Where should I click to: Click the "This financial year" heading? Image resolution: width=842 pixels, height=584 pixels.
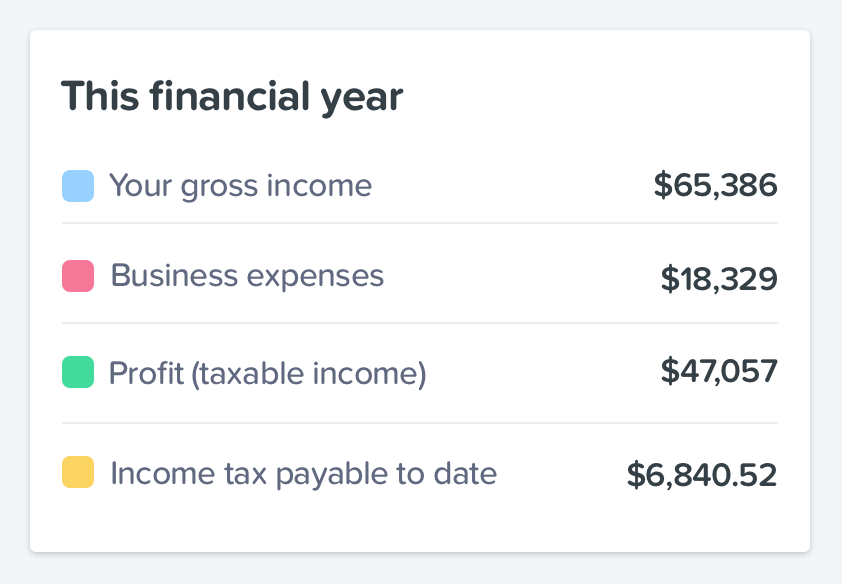click(232, 97)
